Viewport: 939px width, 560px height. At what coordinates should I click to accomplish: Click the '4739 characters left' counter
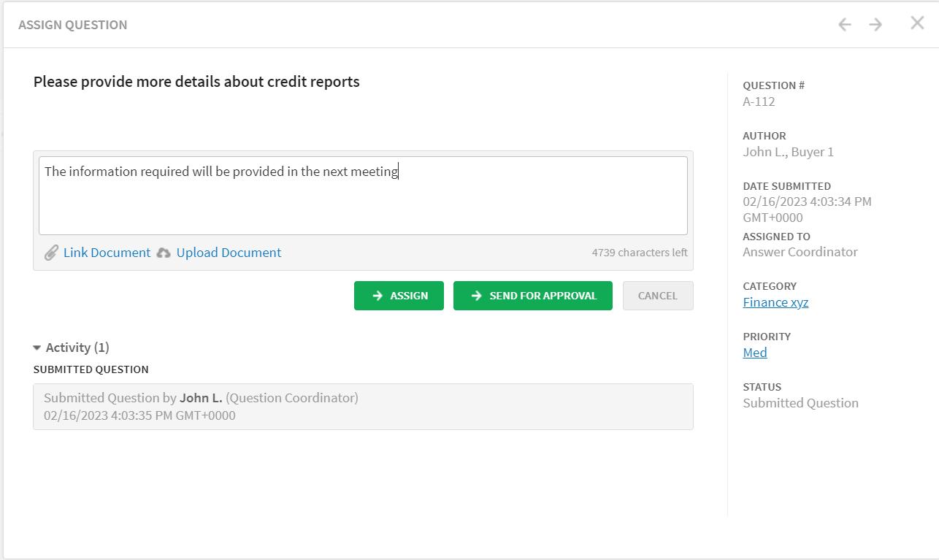[x=640, y=253]
